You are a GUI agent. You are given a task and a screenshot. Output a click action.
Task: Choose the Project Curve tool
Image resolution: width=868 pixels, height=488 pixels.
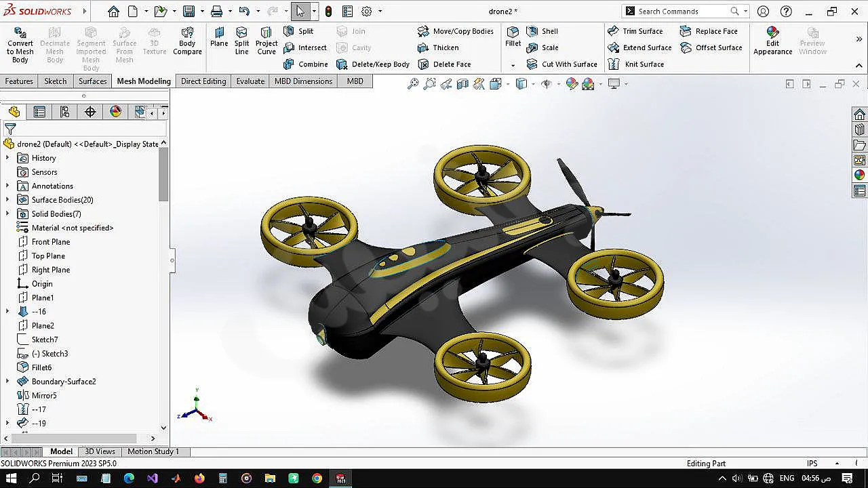pyautogui.click(x=267, y=42)
